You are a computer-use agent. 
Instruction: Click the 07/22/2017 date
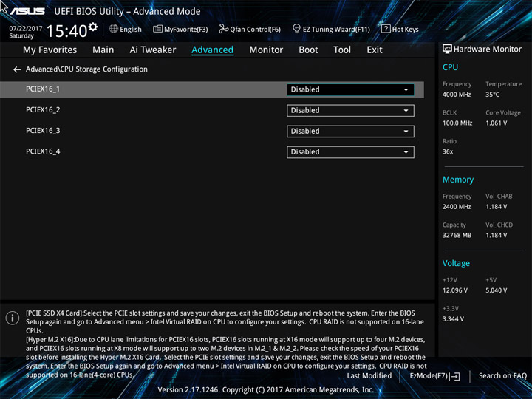click(x=26, y=29)
